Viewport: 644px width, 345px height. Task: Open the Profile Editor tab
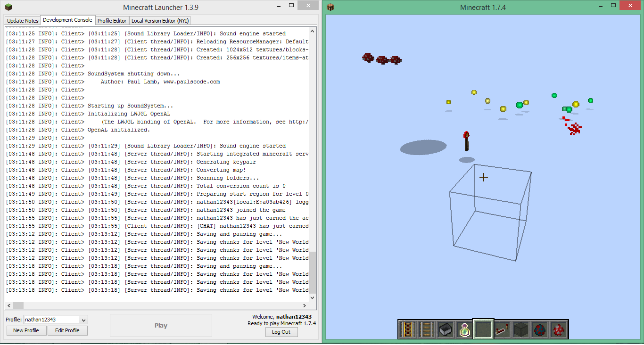click(x=112, y=21)
